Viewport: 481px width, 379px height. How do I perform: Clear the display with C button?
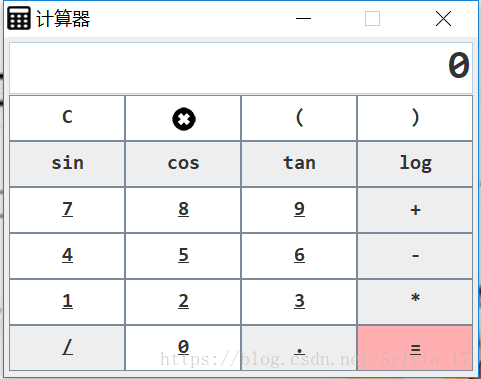coord(67,118)
